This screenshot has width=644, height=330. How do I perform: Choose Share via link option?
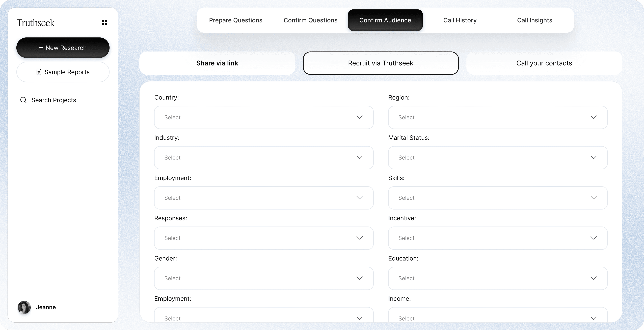[217, 63]
